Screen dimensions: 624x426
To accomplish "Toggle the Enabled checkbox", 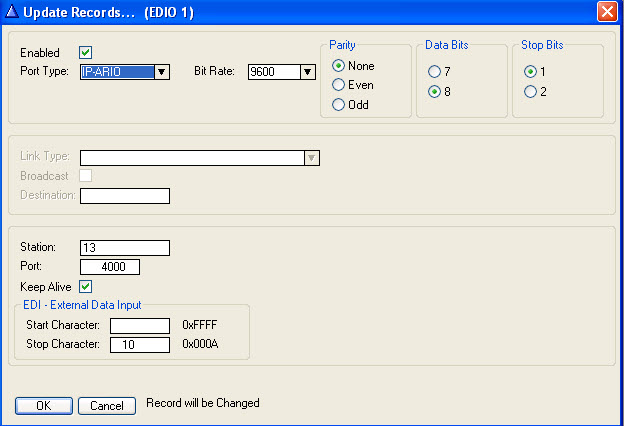I will pyautogui.click(x=86, y=53).
